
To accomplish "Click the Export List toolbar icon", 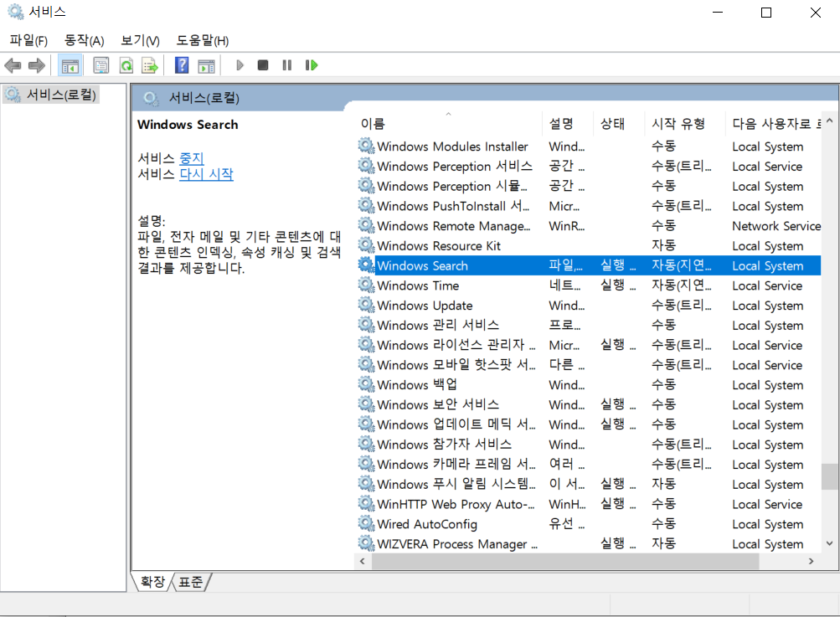I will 149,65.
